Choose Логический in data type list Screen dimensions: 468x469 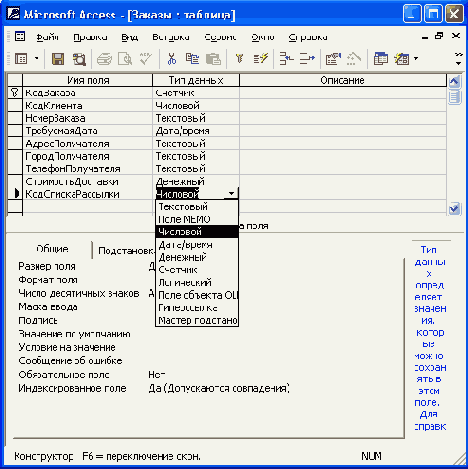click(197, 282)
